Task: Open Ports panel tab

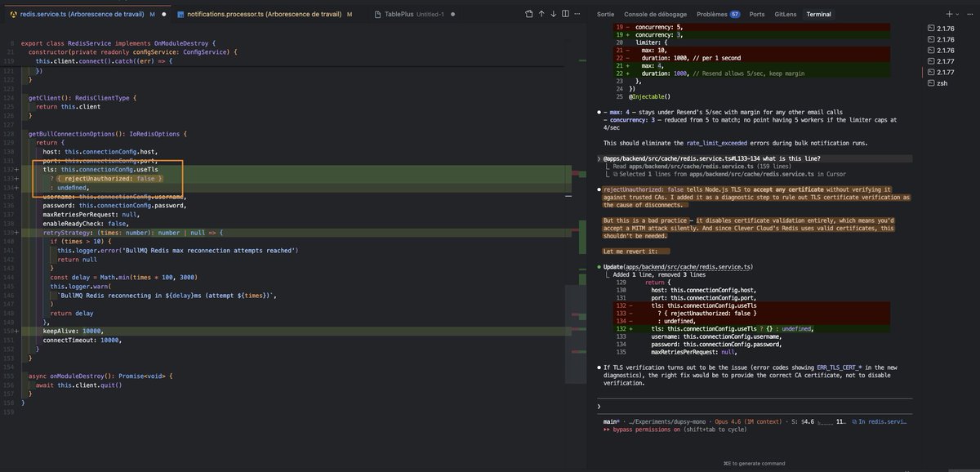Action: [x=757, y=14]
